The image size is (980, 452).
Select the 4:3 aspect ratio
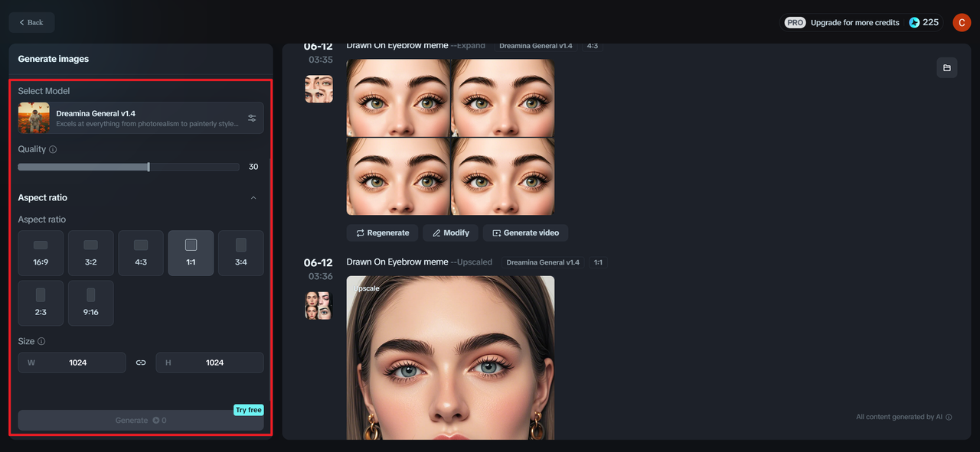point(141,253)
